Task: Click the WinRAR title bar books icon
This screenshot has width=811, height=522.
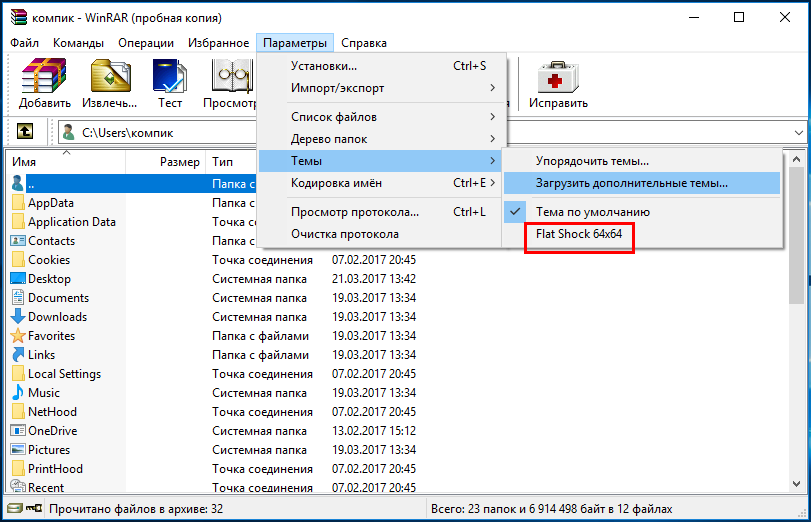Action: [x=19, y=17]
